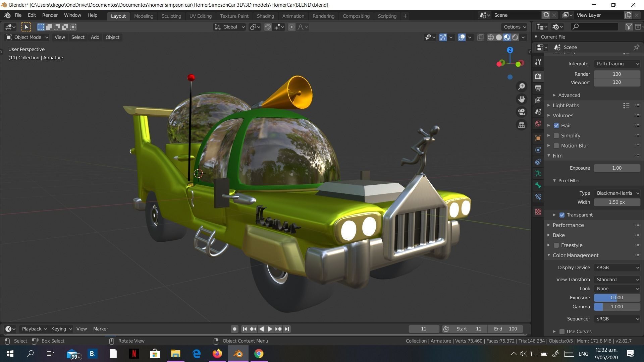Switch perspective/orthographic grid icon
Image resolution: width=644 pixels, height=362 pixels.
(x=521, y=125)
